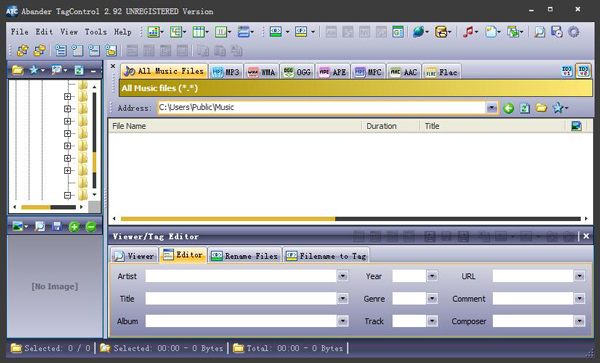Open the View menu
The image size is (600, 363).
tap(69, 32)
